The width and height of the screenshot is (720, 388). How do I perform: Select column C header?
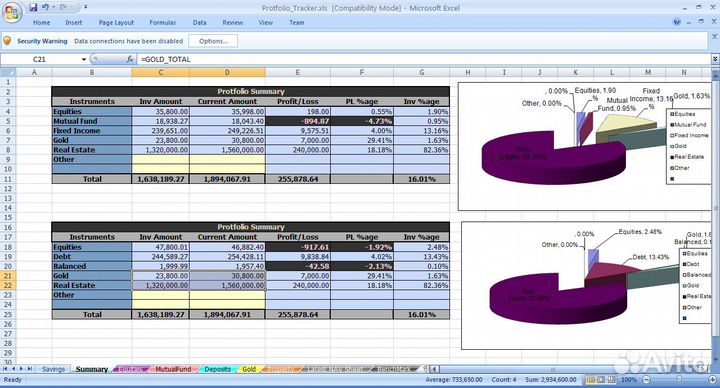[160, 72]
